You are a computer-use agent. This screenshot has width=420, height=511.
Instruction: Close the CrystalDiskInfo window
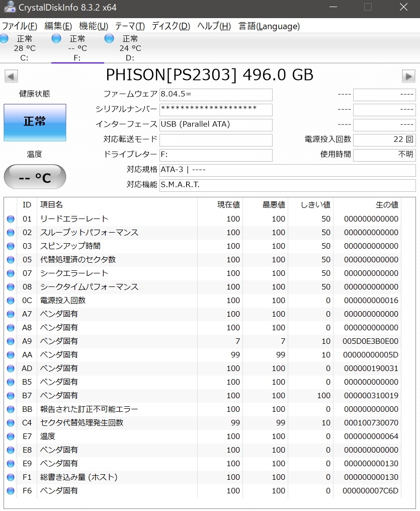click(x=404, y=7)
